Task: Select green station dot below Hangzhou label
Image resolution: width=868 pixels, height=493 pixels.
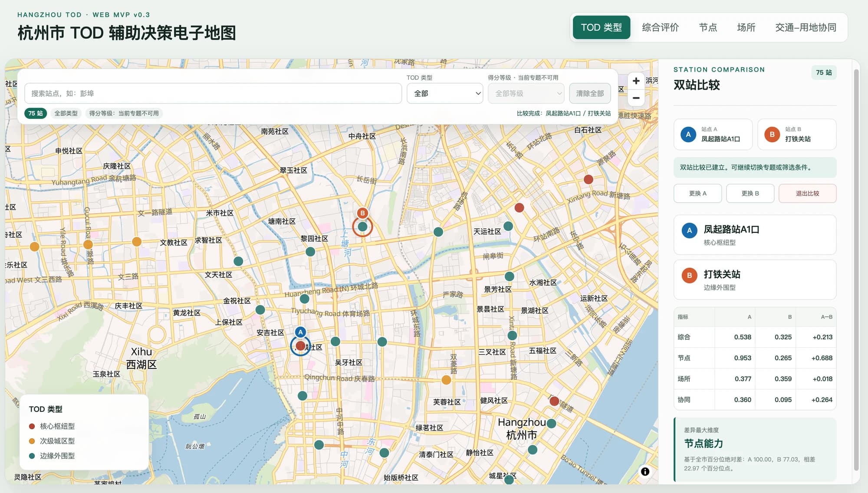Action: [x=533, y=450]
